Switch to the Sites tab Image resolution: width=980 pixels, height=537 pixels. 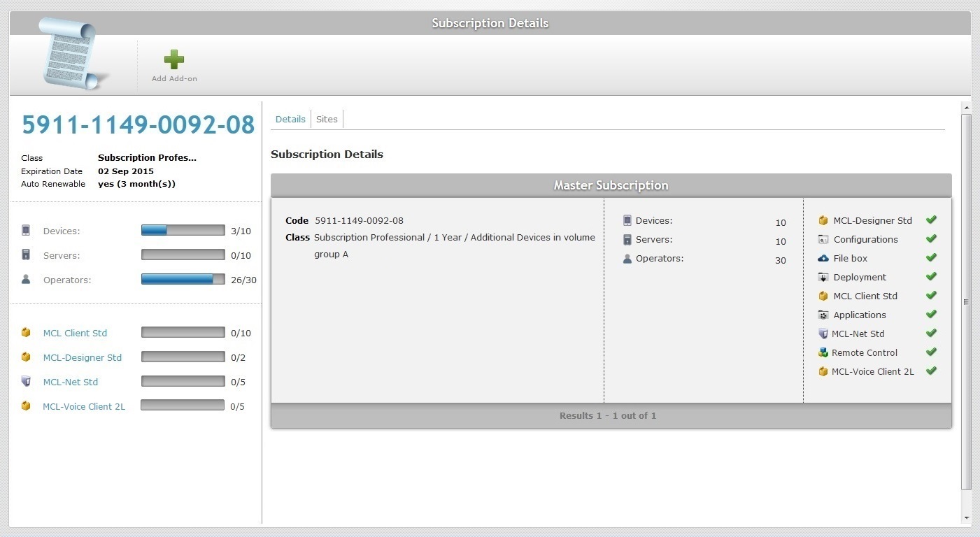pos(327,119)
